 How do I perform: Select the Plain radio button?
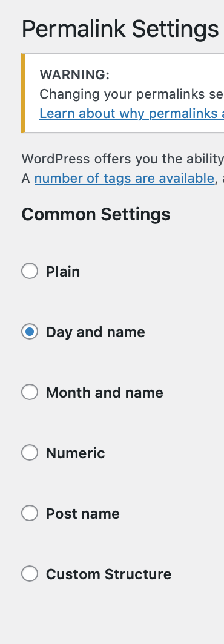[30, 271]
